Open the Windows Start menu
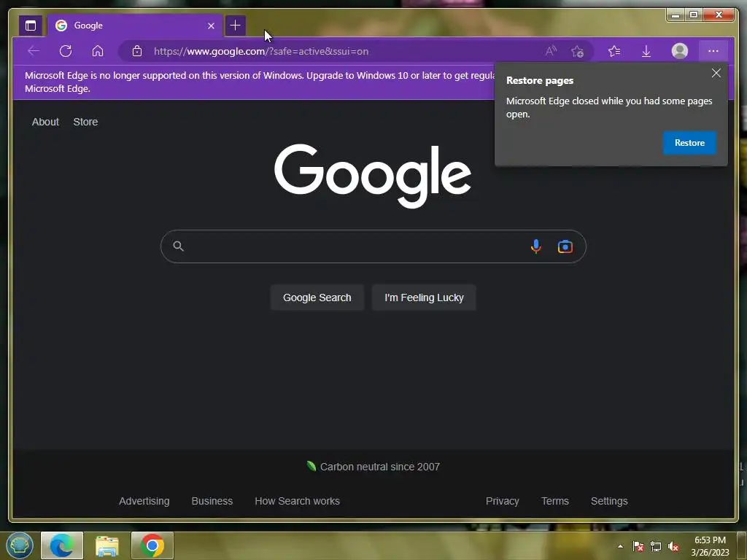747x560 pixels. point(19,545)
